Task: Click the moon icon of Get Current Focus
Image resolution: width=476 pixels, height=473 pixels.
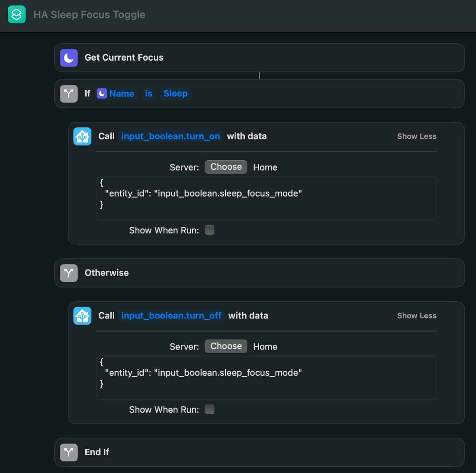Action: (69, 57)
